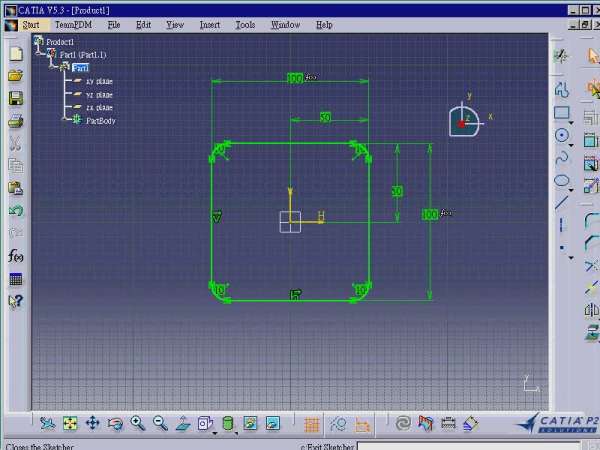
Task: Open the TeamPDM menu
Action: pyautogui.click(x=73, y=25)
